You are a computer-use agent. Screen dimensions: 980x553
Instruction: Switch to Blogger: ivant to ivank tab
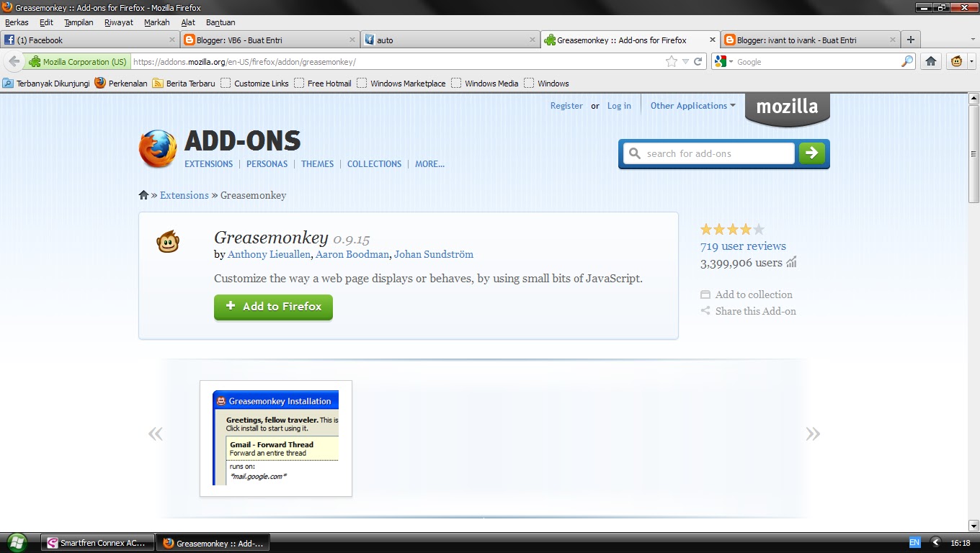[x=811, y=40]
